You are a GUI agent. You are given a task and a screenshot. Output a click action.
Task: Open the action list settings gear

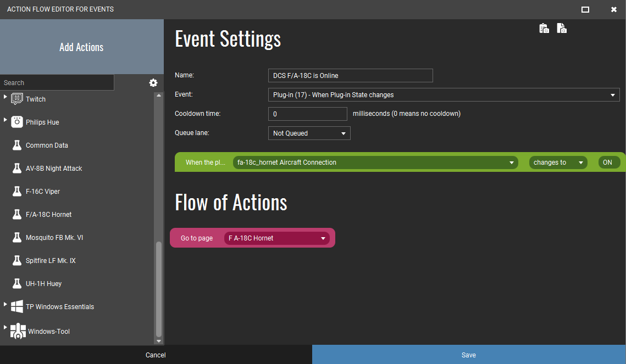pos(153,83)
